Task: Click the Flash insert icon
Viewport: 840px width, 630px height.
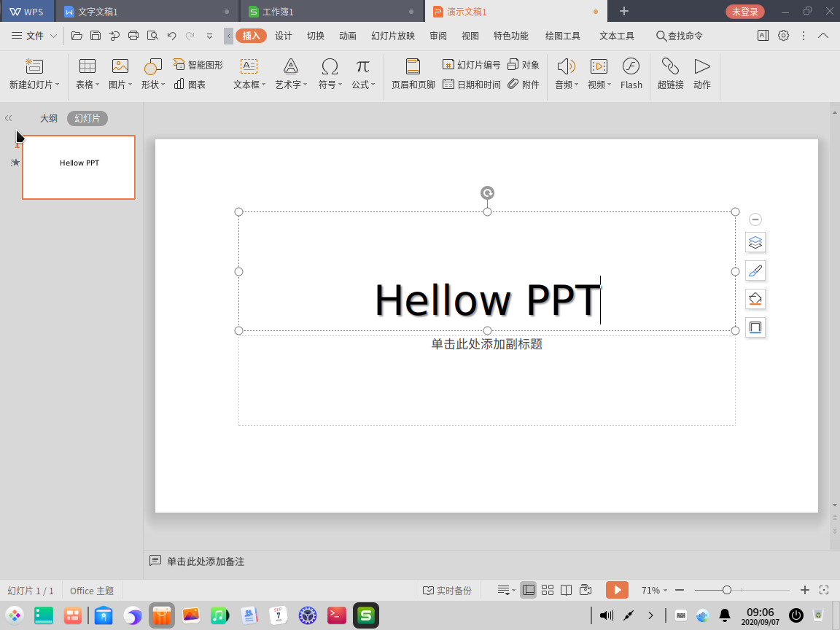Action: coord(631,74)
